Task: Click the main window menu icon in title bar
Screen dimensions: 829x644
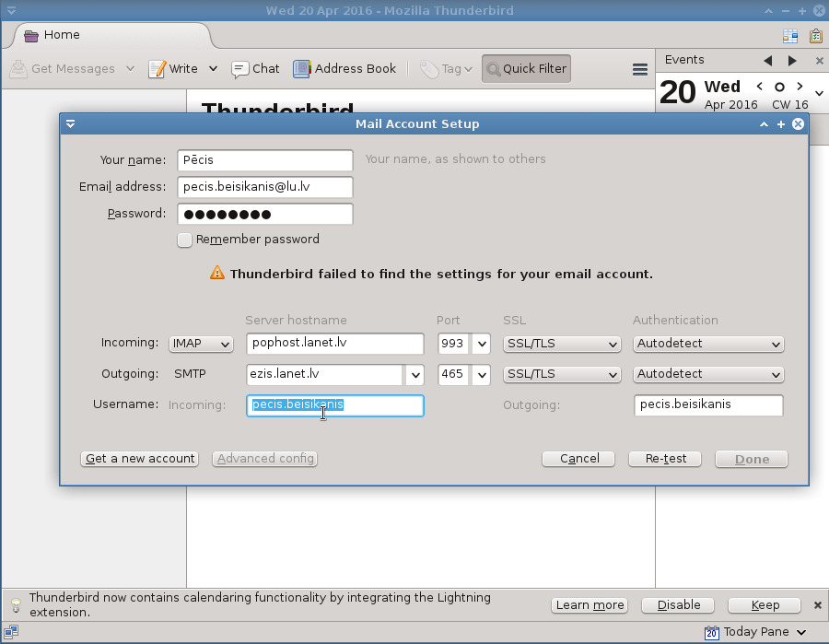Action: pyautogui.click(x=11, y=10)
